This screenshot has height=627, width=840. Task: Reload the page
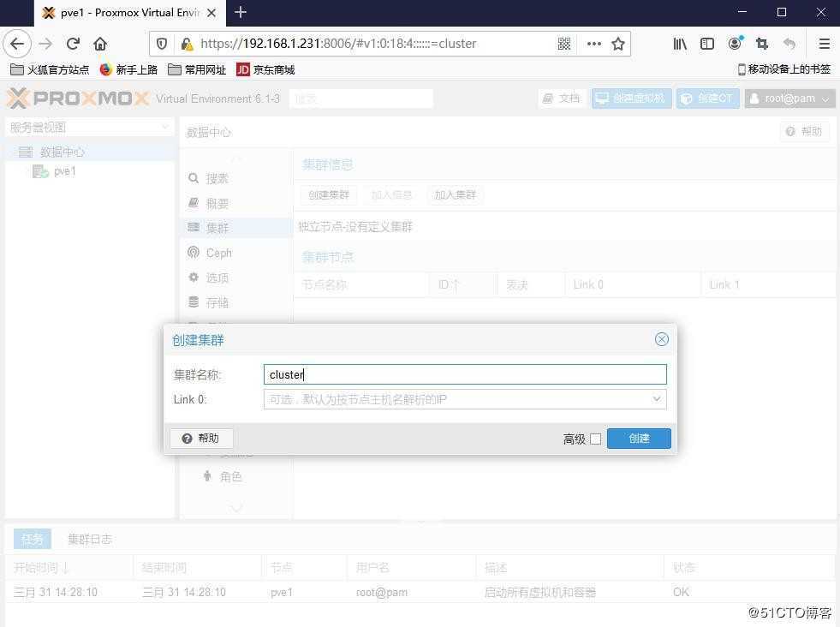74,44
